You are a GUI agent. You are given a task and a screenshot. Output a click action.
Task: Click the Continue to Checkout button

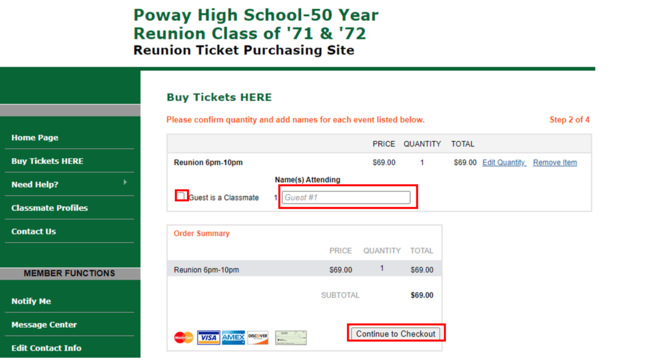(396, 334)
